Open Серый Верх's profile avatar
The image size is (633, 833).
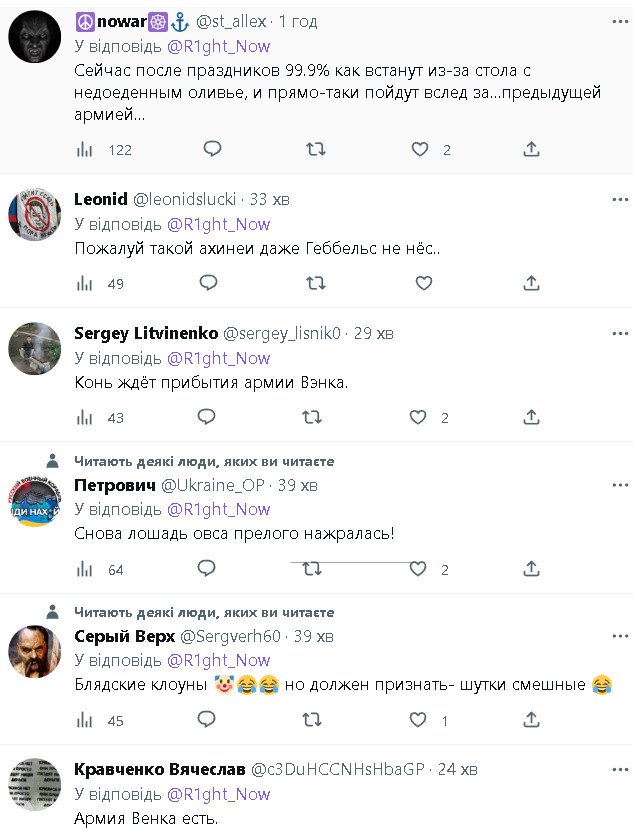tap(35, 650)
